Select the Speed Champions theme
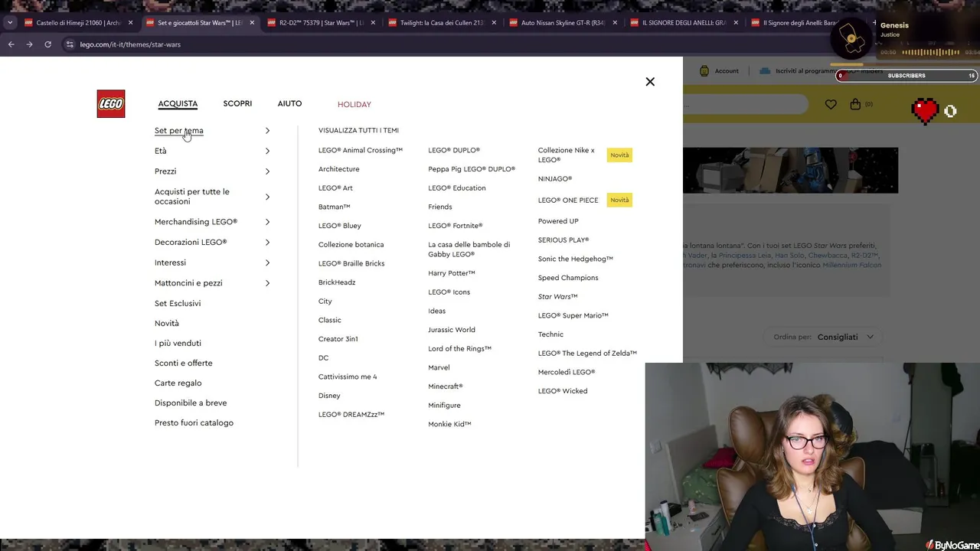This screenshot has height=551, width=980. point(568,278)
